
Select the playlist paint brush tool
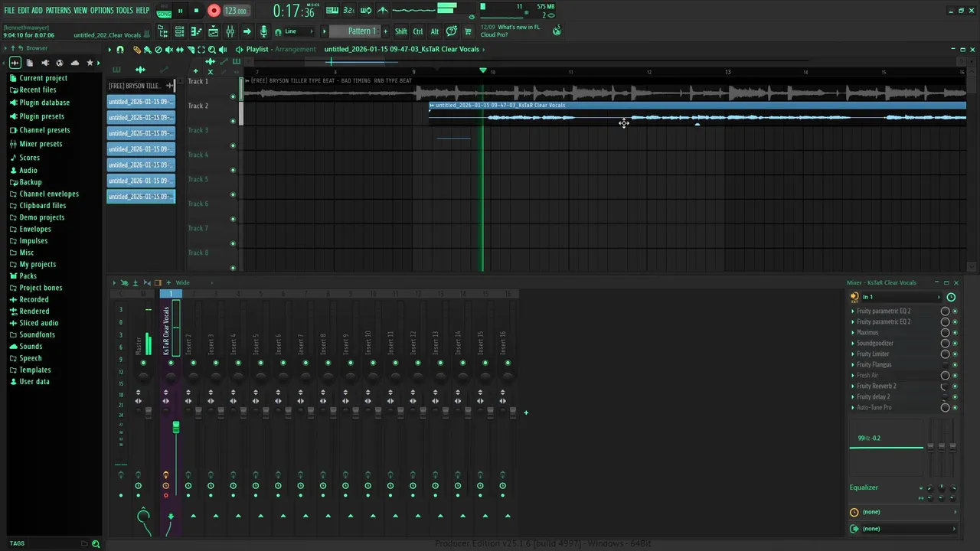147,49
